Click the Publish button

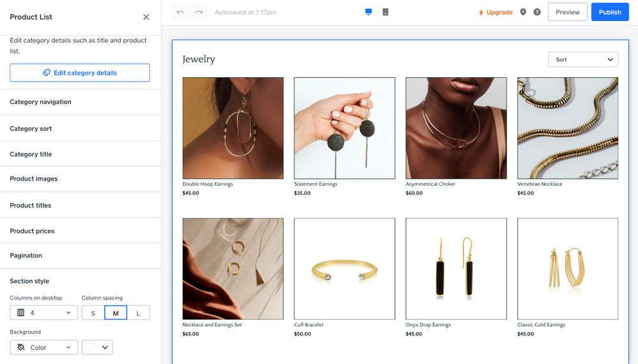[609, 12]
